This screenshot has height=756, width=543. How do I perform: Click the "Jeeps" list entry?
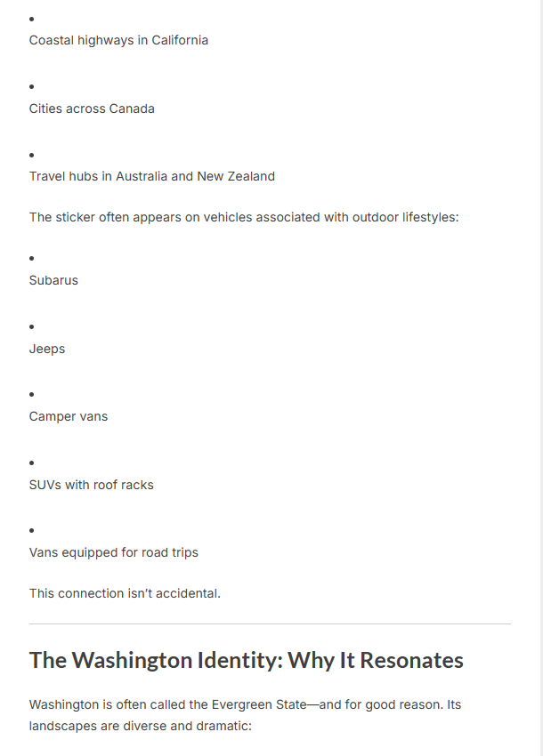click(47, 349)
